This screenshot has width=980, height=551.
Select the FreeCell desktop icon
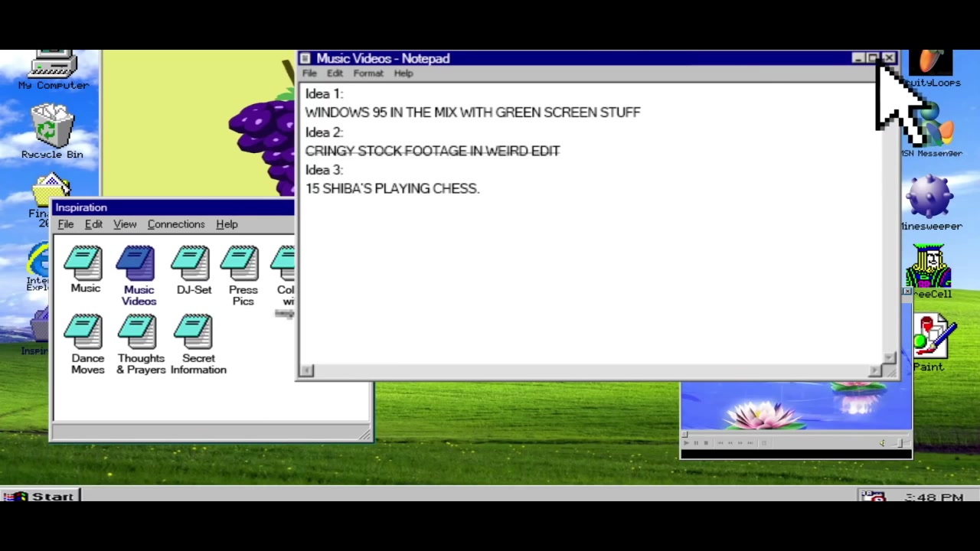tap(929, 272)
